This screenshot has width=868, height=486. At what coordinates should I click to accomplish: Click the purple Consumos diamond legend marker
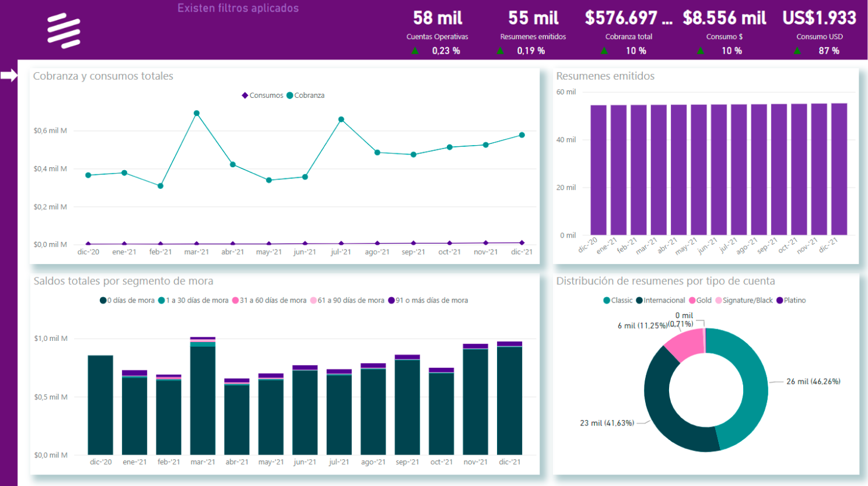[245, 96]
